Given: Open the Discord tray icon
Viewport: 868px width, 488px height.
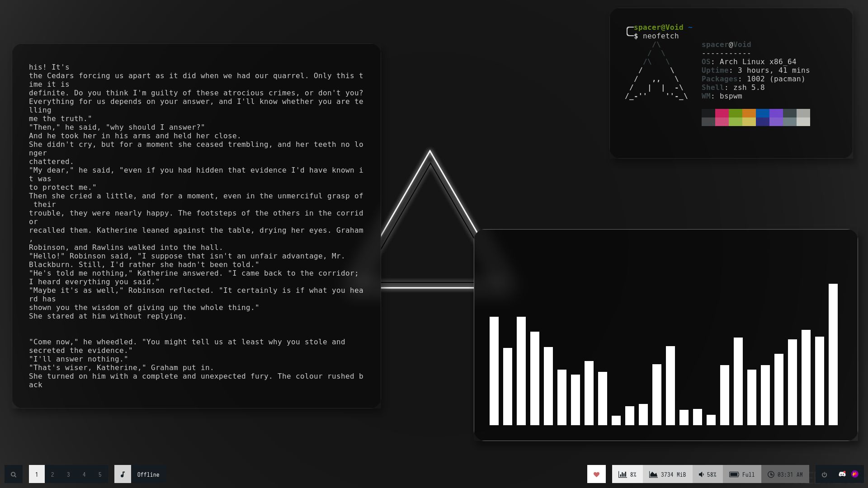Looking at the screenshot, I should pyautogui.click(x=843, y=474).
